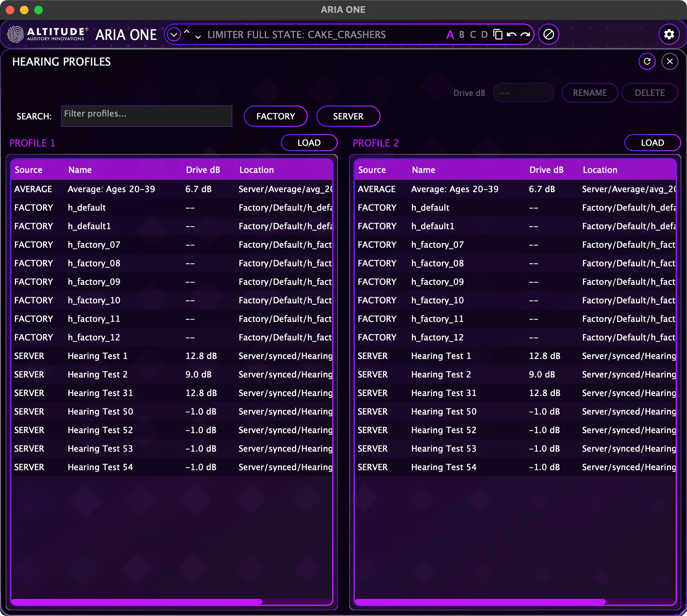Screen dimensions: 687x616
Task: Click the PROFILE 1 heading
Action: tap(32, 143)
